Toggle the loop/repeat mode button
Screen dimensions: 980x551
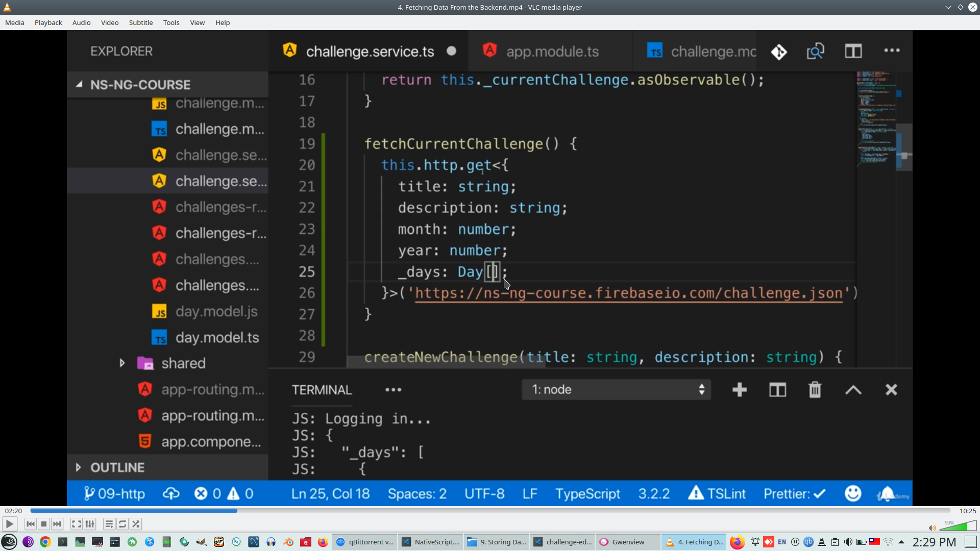coord(122,524)
